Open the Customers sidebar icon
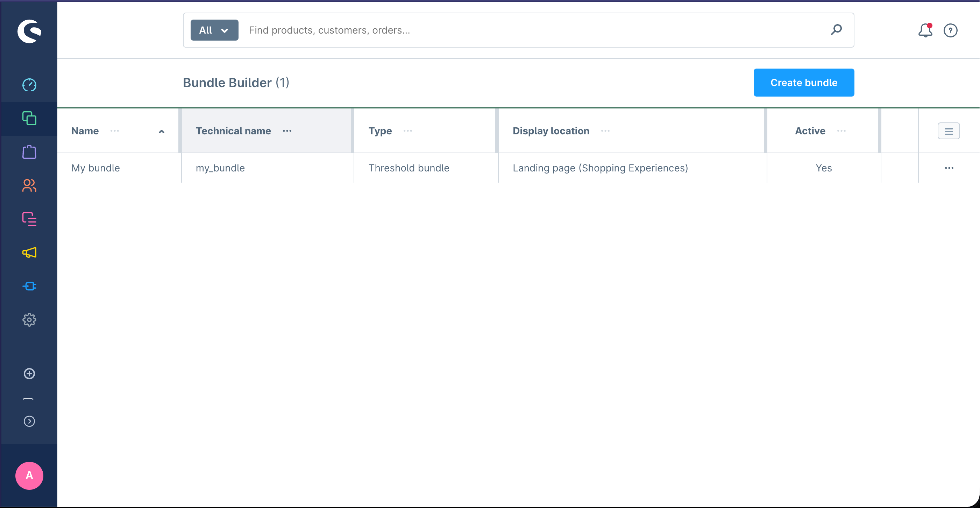This screenshot has width=980, height=508. pos(29,186)
